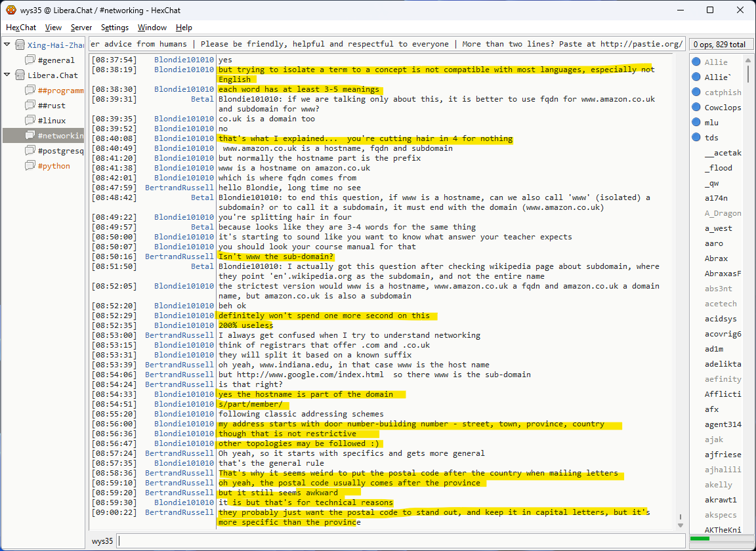This screenshot has width=756, height=551.
Task: Click the blue status dot beside Cowclops
Action: coord(696,108)
